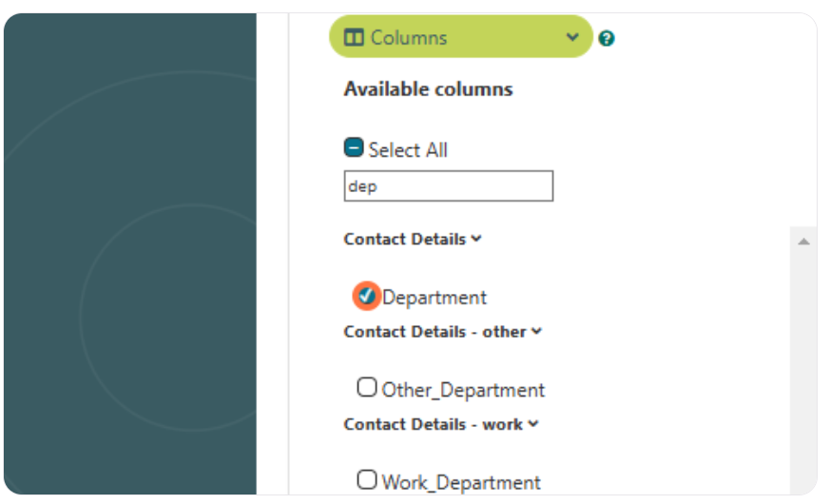This screenshot has height=504, width=830.
Task: Enable the Other_Department checkbox
Action: 366,388
